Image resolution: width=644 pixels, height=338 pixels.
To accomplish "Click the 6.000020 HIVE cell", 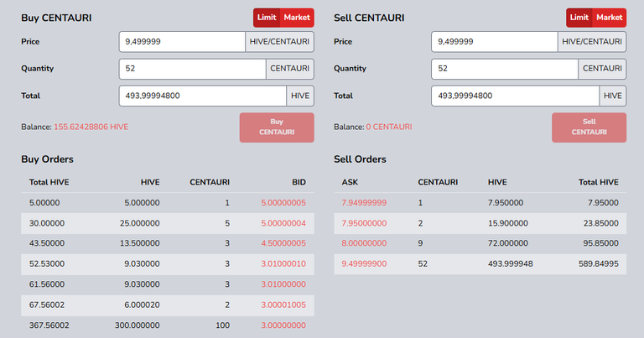I will click(x=142, y=304).
